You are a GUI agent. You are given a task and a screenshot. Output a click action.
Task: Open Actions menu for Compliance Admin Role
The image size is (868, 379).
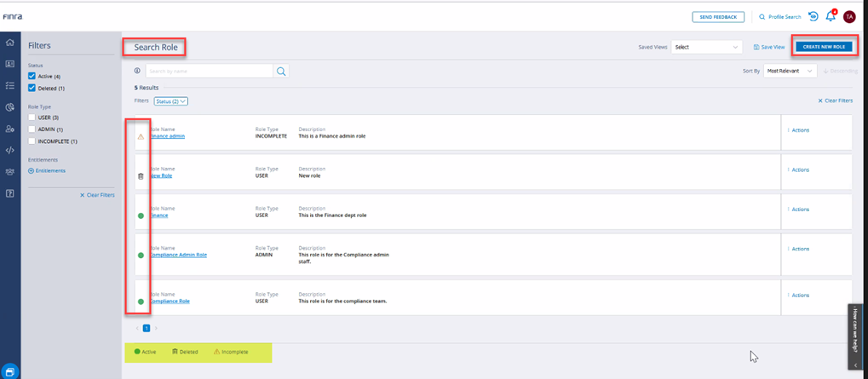[798, 249]
